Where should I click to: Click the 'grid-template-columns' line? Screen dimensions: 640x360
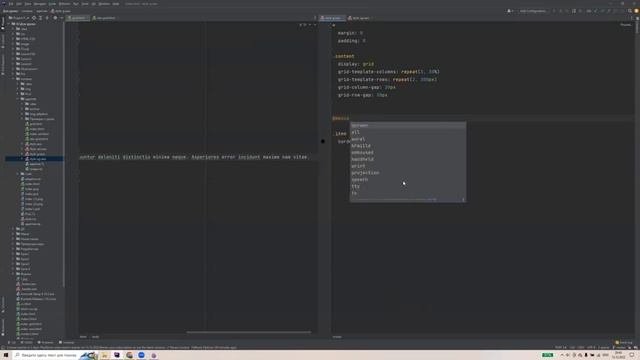(x=389, y=72)
